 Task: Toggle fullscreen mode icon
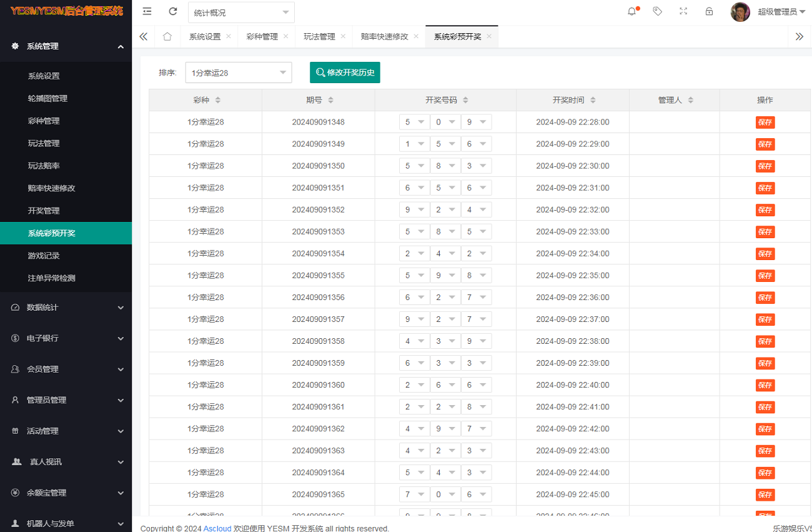[x=683, y=11]
